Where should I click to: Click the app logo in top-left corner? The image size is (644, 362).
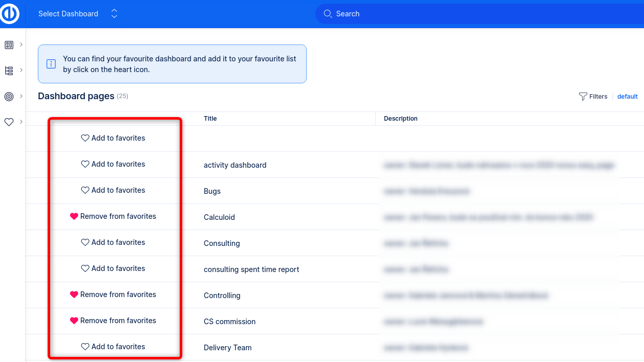pos(10,14)
